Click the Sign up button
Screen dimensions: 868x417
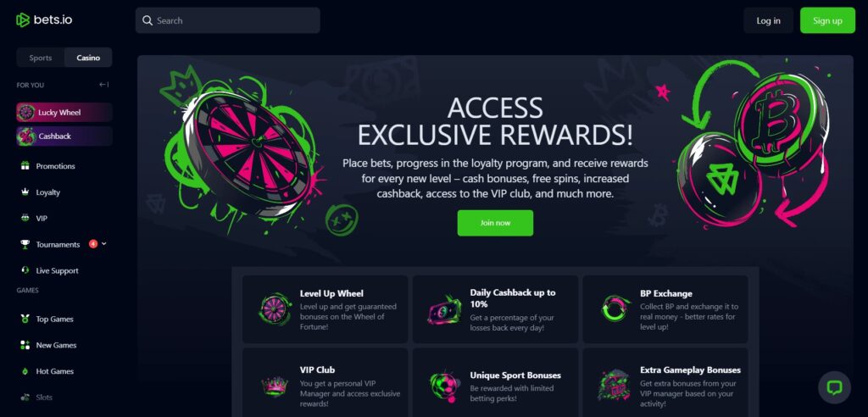click(x=827, y=20)
